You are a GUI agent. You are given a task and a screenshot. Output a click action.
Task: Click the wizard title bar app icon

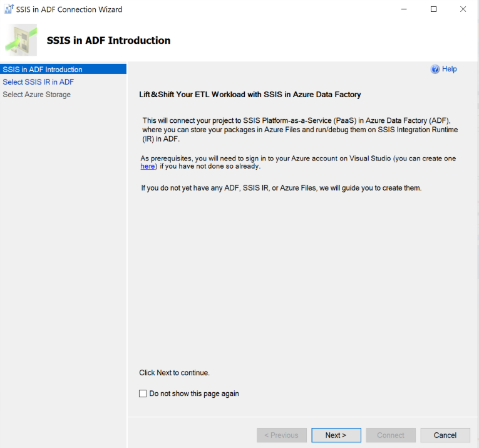[9, 9]
